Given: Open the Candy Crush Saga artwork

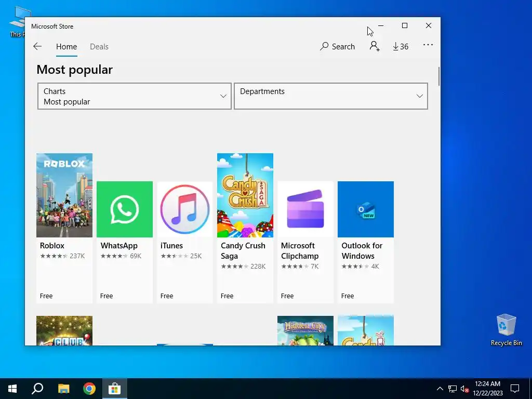Looking at the screenshot, I should [245, 195].
